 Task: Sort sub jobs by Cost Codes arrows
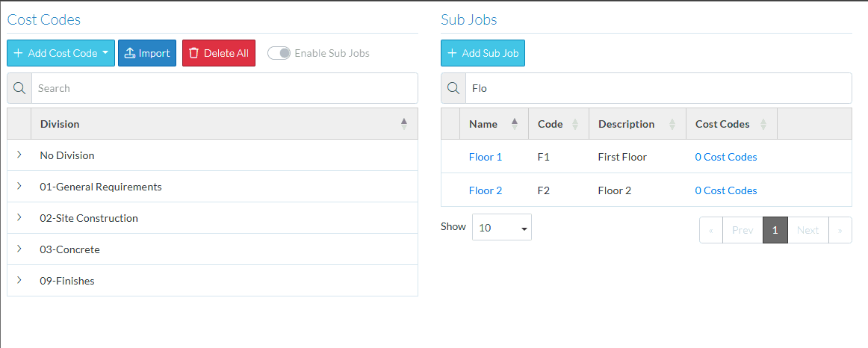pyautogui.click(x=763, y=124)
